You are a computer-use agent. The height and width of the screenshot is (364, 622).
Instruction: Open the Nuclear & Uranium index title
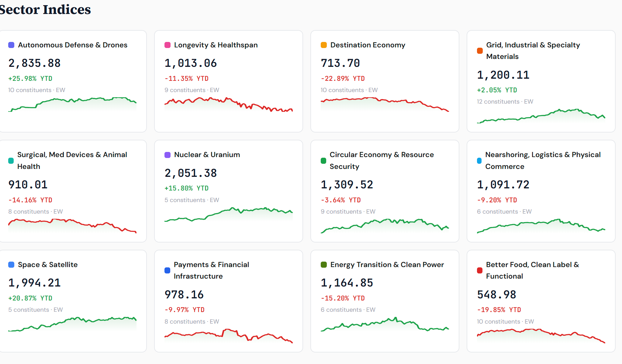pos(207,155)
